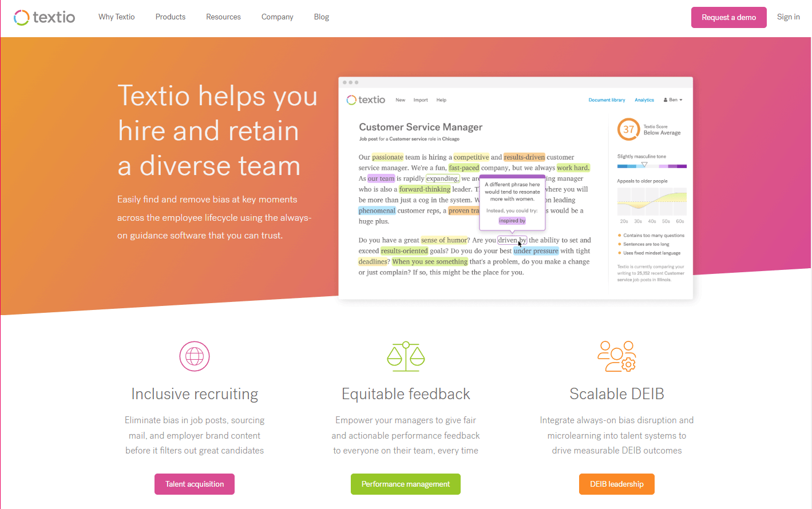Image resolution: width=812 pixels, height=509 pixels.
Task: Click the Textio Score 37 circle
Action: click(628, 129)
